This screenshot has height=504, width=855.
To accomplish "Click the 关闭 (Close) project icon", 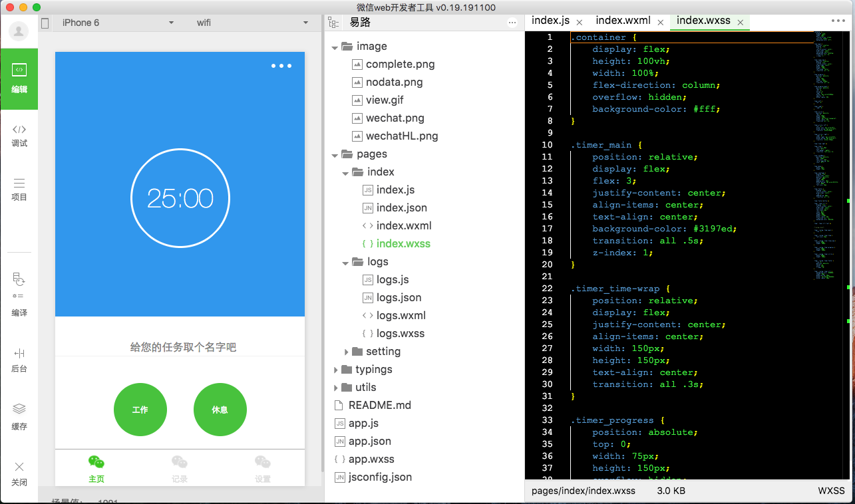I will (19, 473).
